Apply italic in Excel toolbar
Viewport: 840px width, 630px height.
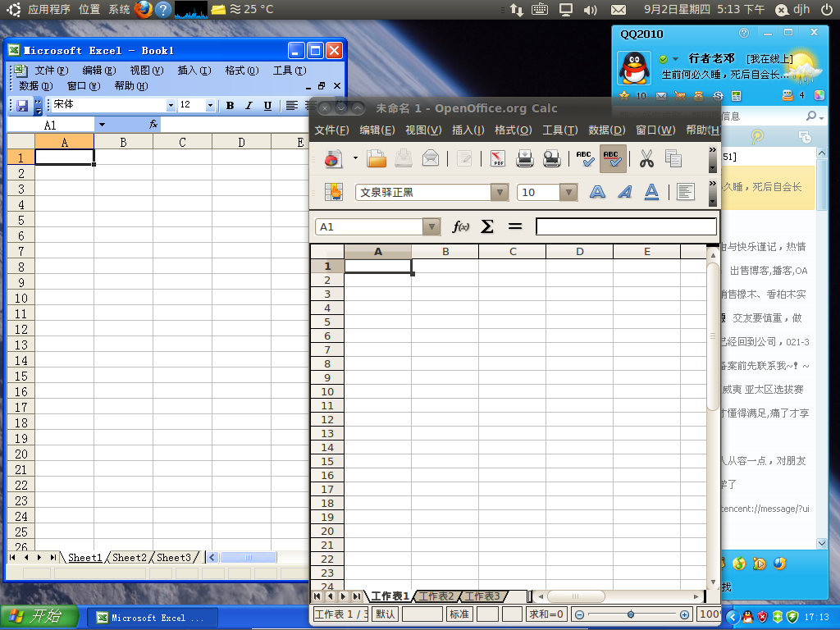[x=249, y=106]
